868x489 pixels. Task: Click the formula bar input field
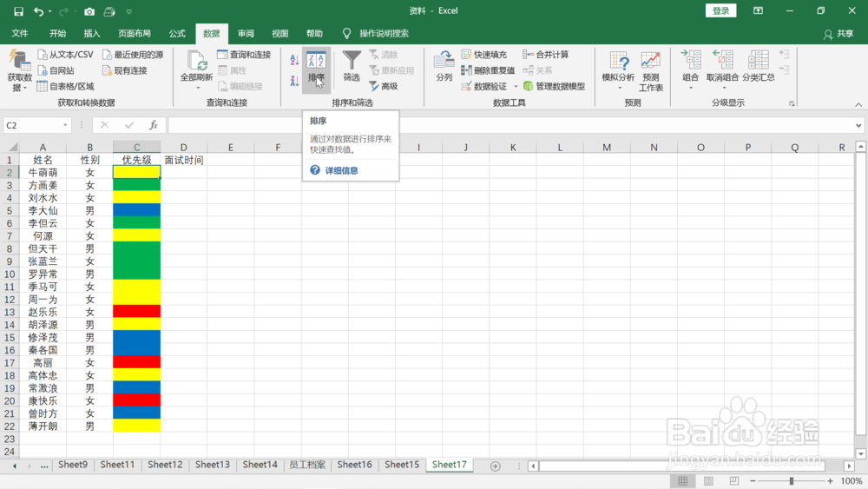510,125
